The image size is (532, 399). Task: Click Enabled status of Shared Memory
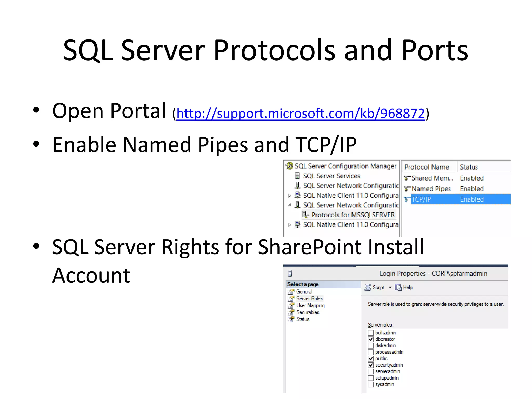click(472, 178)
